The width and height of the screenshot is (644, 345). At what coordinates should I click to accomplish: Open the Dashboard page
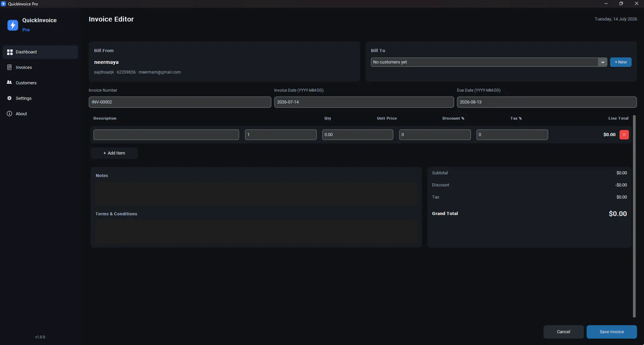(x=40, y=52)
